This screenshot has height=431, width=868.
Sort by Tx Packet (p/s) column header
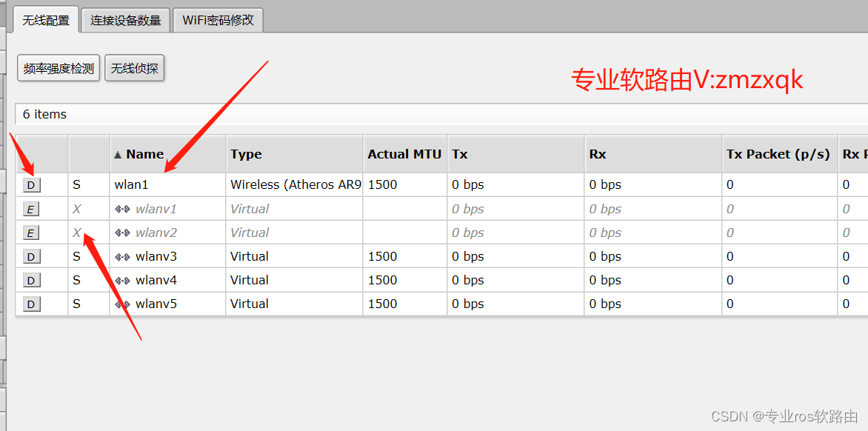779,154
